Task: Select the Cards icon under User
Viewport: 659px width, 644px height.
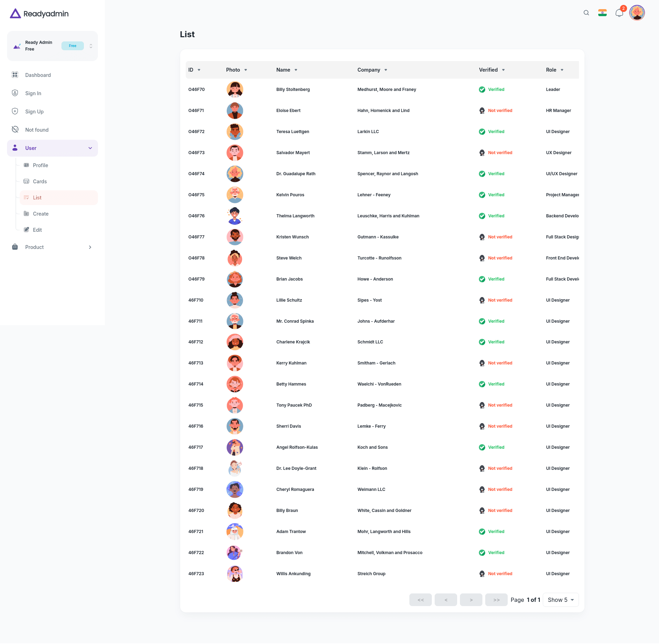Action: click(x=27, y=181)
